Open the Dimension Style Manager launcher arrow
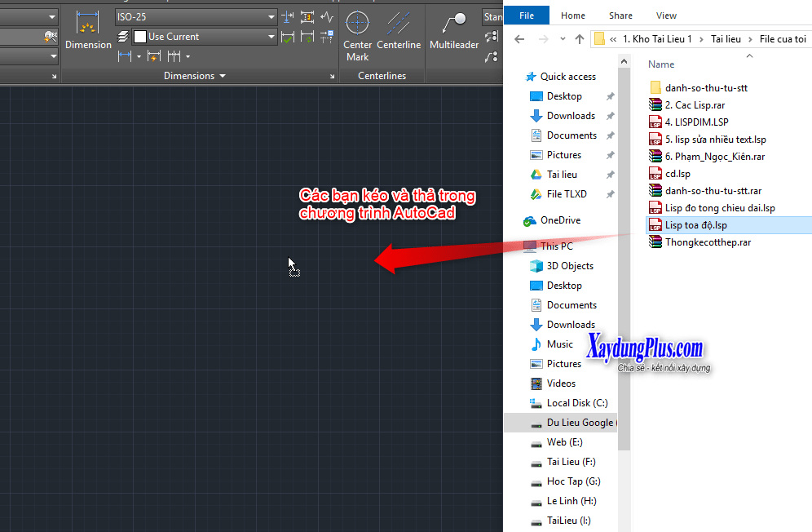The width and height of the screenshot is (812, 532). pos(332,76)
